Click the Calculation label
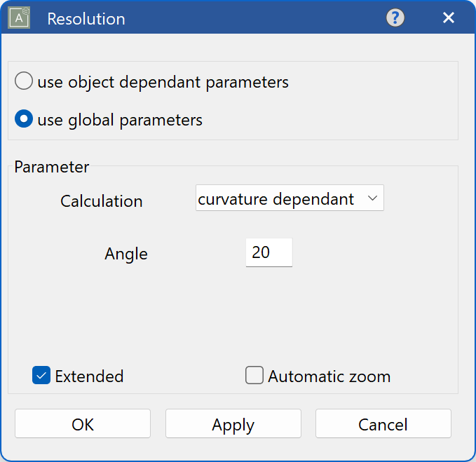The height and width of the screenshot is (462, 476). (x=102, y=201)
